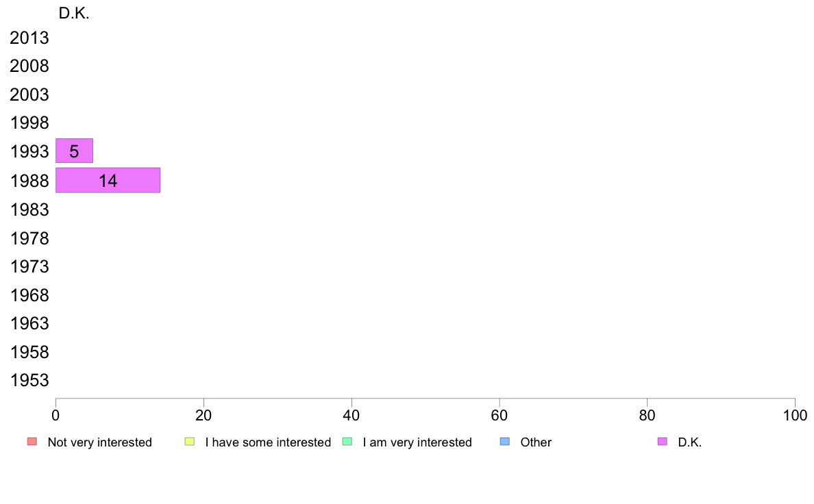The image size is (814, 504).
Task: Select the 1993 bar labeled 5
Action: pos(74,151)
